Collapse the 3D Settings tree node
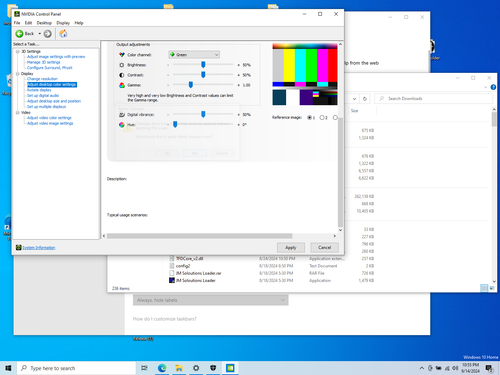The height and width of the screenshot is (375, 500). tap(18, 51)
